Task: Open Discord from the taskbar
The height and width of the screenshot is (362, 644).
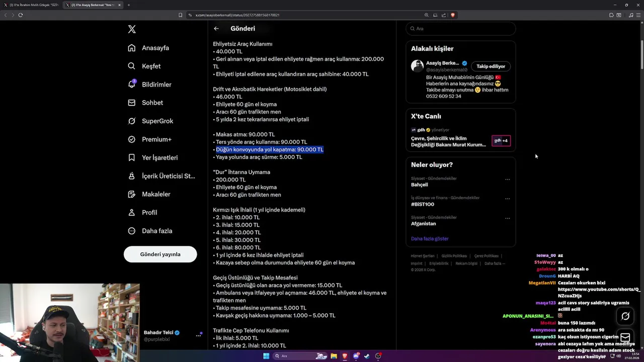Action: [x=356, y=356]
